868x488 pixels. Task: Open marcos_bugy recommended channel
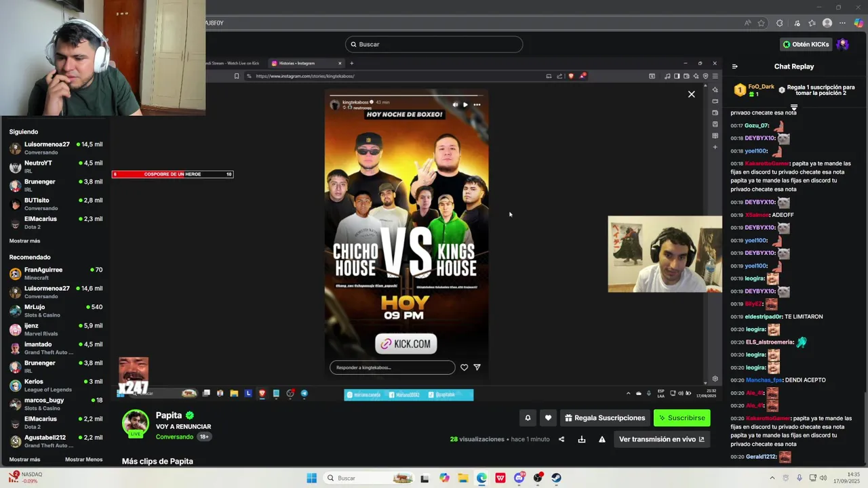(x=56, y=404)
